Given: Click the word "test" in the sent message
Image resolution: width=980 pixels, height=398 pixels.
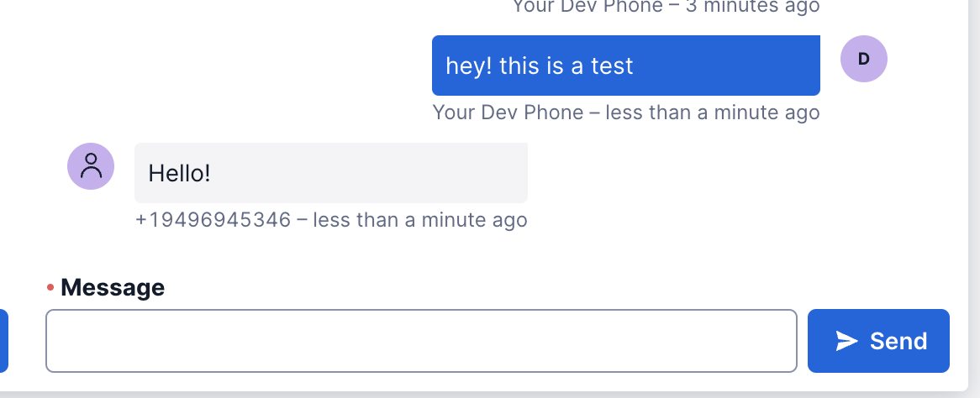Looking at the screenshot, I should point(612,65).
